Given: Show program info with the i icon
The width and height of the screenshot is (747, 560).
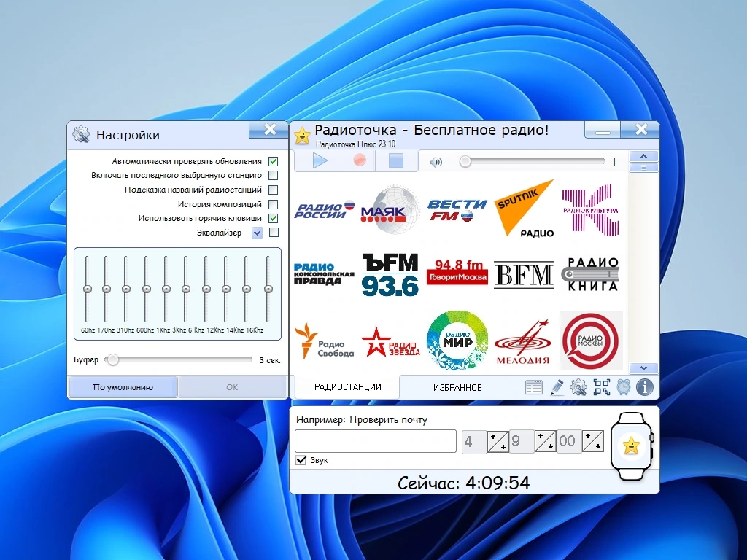Looking at the screenshot, I should coord(645,387).
